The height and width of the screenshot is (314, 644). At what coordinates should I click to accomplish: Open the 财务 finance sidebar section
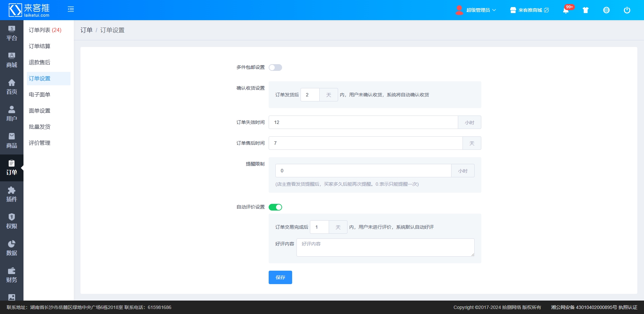[x=12, y=275]
